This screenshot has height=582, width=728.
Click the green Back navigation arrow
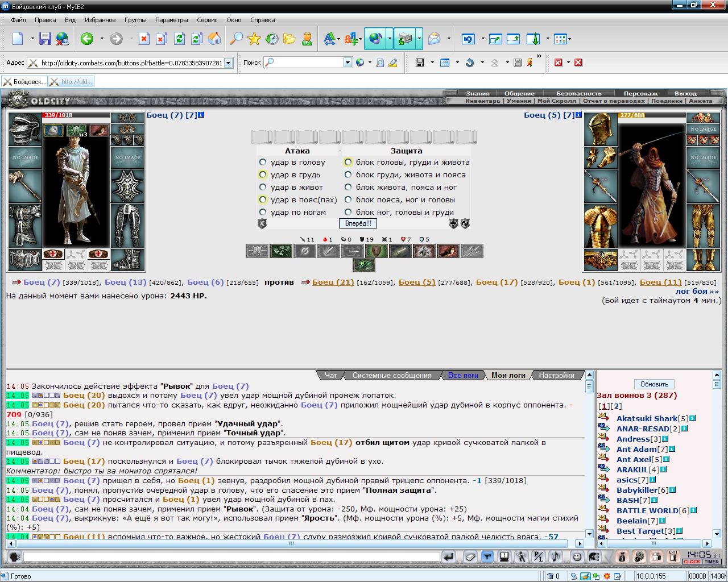(x=86, y=39)
